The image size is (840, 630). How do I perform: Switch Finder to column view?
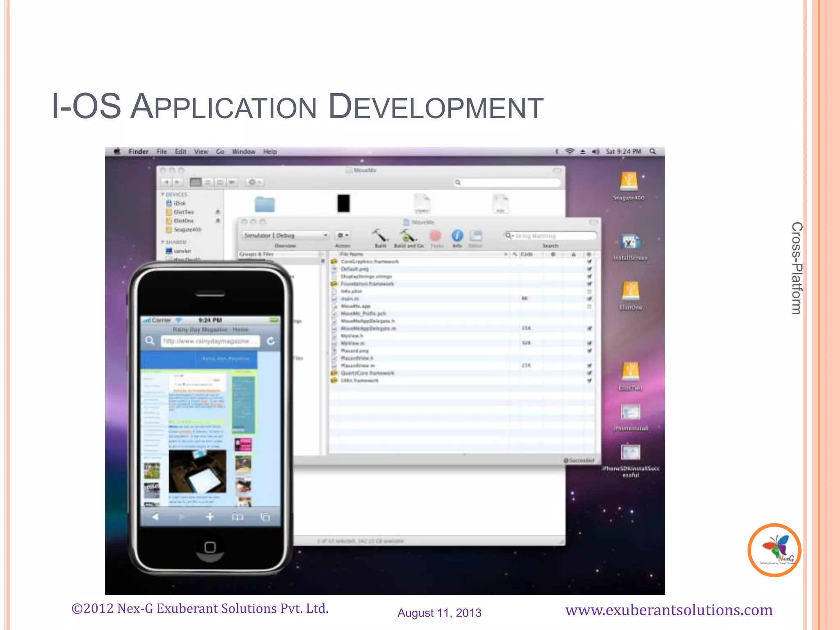[x=220, y=182]
